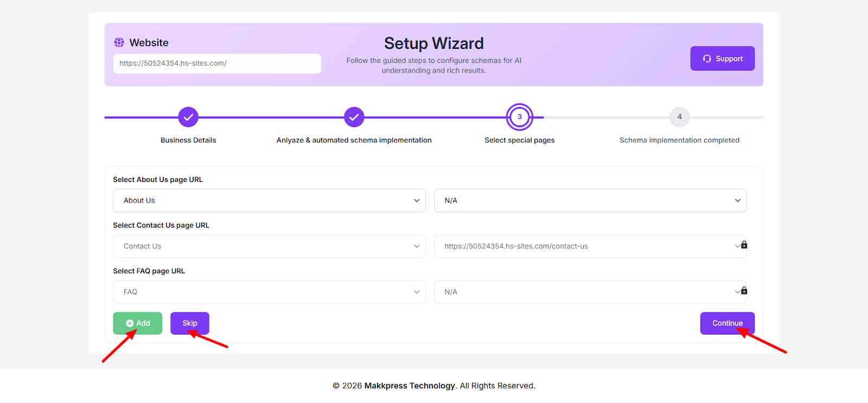This screenshot has height=403, width=868.
Task: Click the step 4 circle indicator
Action: point(679,117)
